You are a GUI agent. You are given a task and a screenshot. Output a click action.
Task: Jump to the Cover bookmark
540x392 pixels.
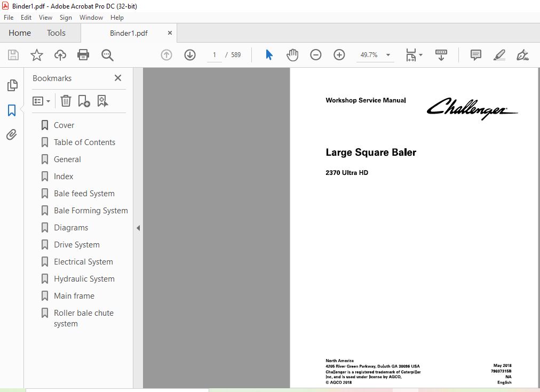click(x=64, y=125)
